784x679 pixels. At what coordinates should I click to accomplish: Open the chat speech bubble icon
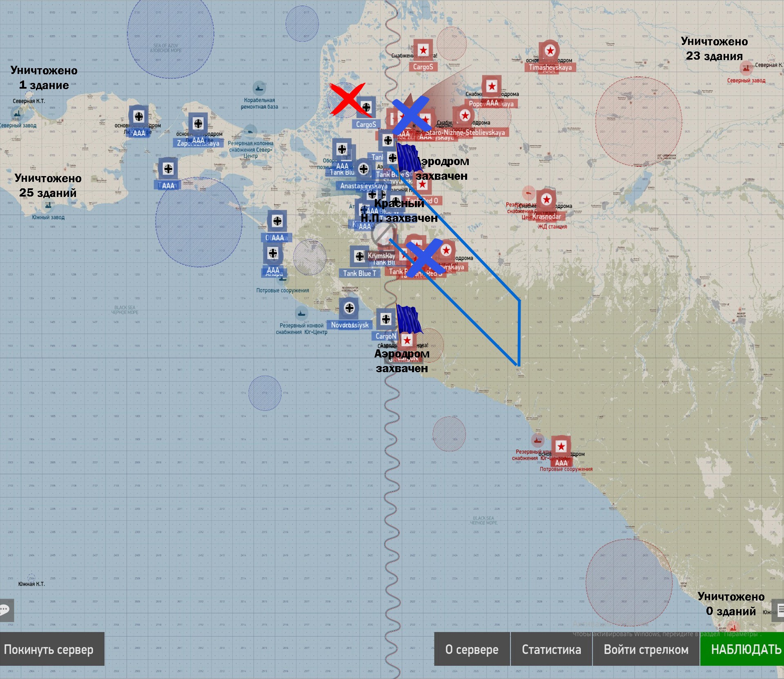(x=6, y=610)
